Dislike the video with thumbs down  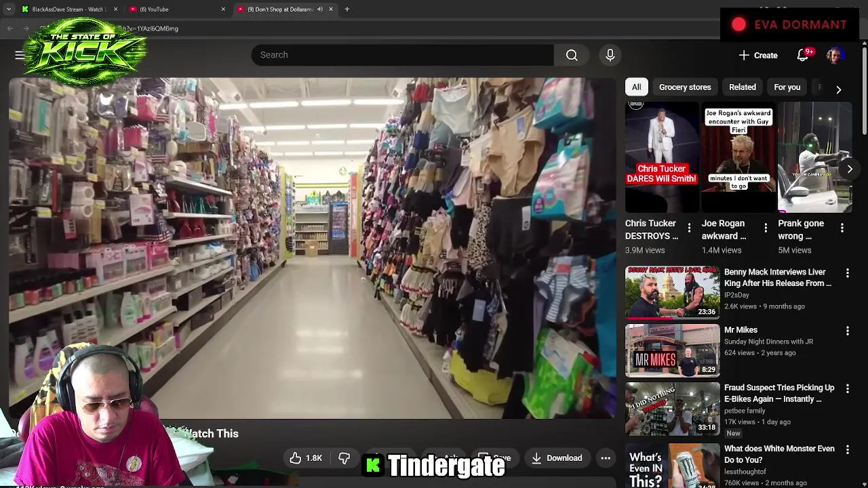coord(344,458)
